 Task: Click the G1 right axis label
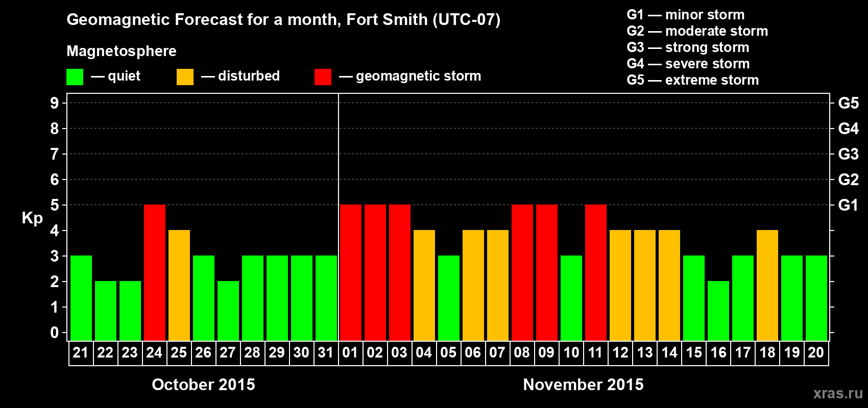(849, 205)
